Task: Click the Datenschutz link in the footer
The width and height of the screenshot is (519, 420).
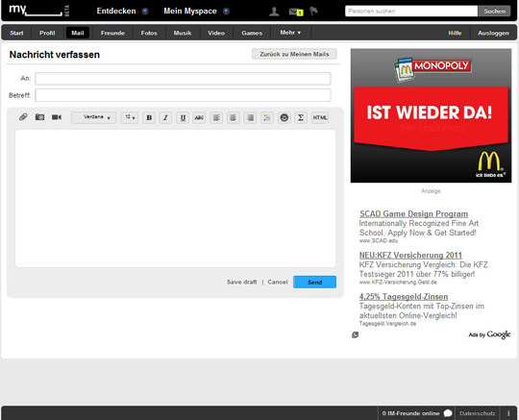Action: (478, 413)
